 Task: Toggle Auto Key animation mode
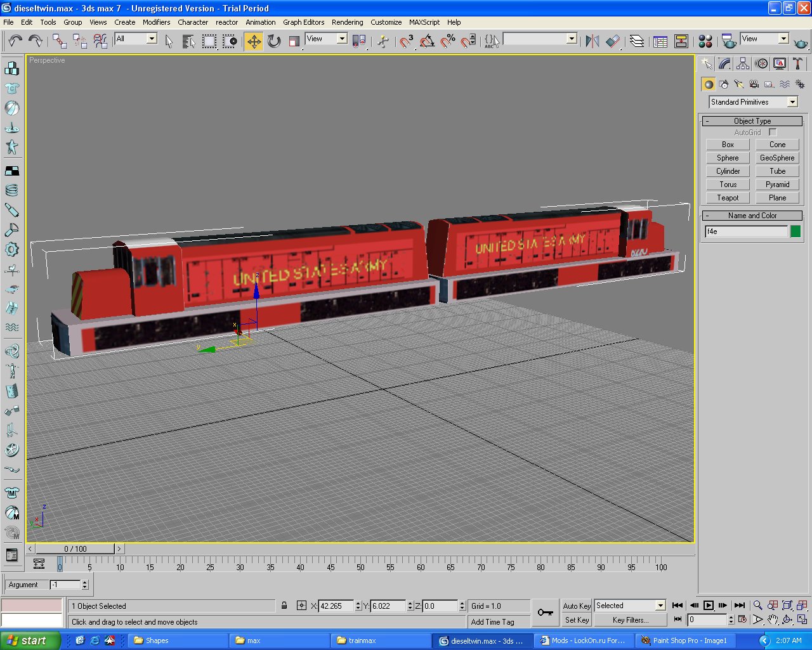coord(577,606)
